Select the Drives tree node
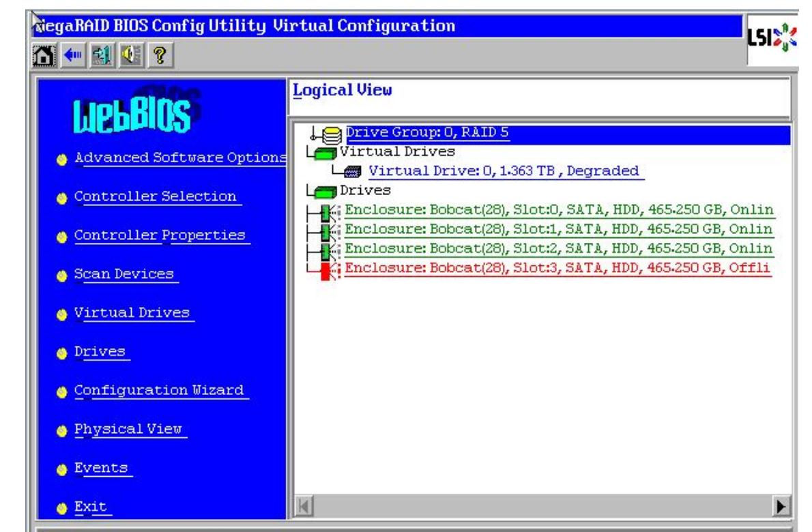Image resolution: width=812 pixels, height=532 pixels. point(365,190)
